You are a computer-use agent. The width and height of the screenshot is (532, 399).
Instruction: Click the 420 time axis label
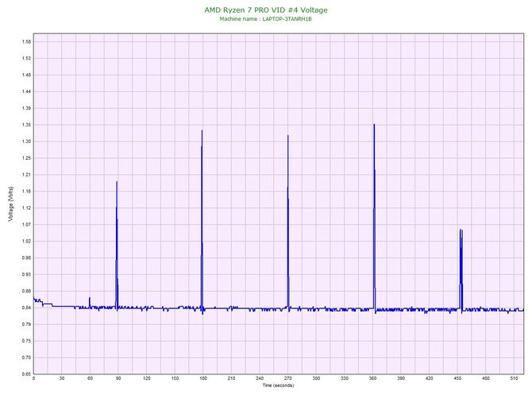pyautogui.click(x=430, y=378)
